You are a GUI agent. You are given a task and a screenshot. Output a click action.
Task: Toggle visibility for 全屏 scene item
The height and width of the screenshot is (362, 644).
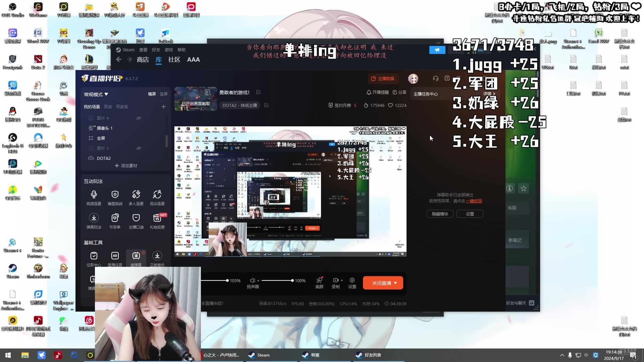(139, 138)
